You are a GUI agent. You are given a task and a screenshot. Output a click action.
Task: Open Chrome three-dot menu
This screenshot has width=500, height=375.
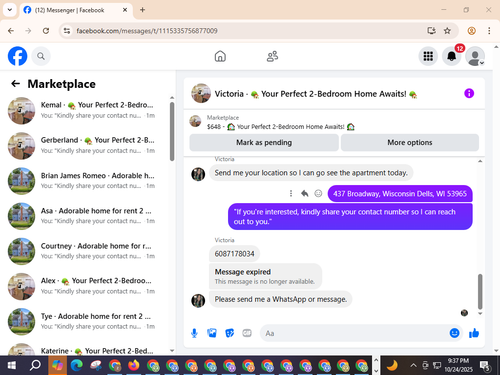point(489,31)
